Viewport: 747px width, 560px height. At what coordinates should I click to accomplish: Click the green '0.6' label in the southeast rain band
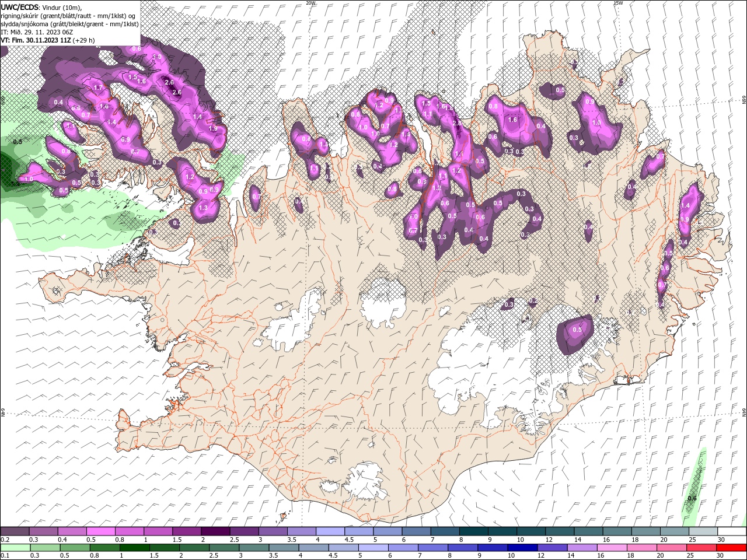coord(692,498)
